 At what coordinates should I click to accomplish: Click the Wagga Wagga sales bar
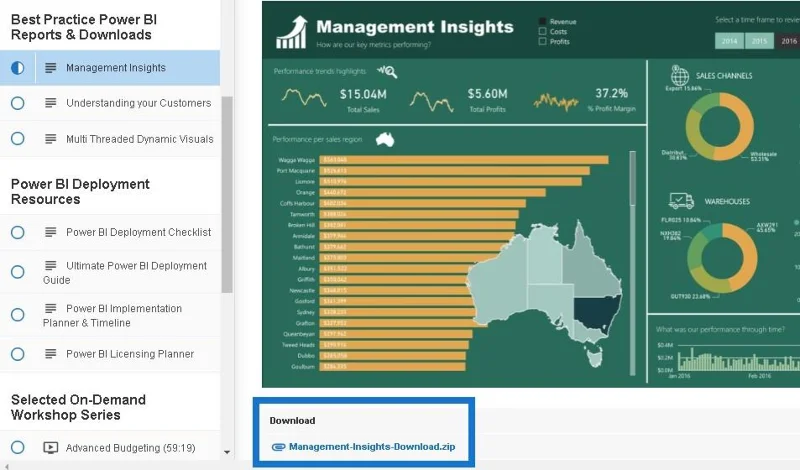464,160
